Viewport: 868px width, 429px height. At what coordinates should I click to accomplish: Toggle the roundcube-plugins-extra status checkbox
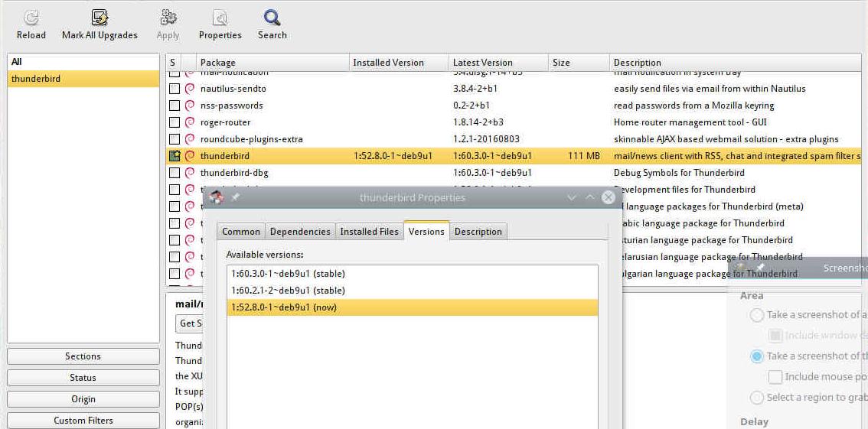[x=175, y=138]
